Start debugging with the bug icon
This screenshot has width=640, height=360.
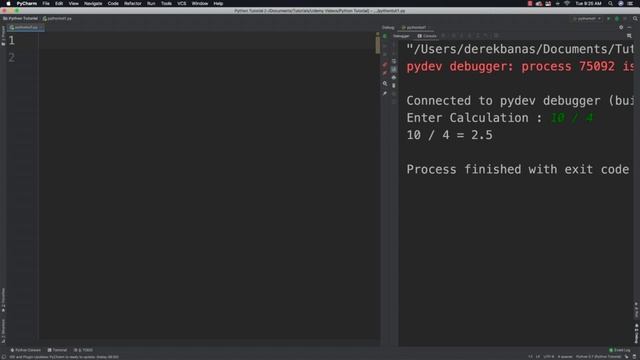pos(617,18)
